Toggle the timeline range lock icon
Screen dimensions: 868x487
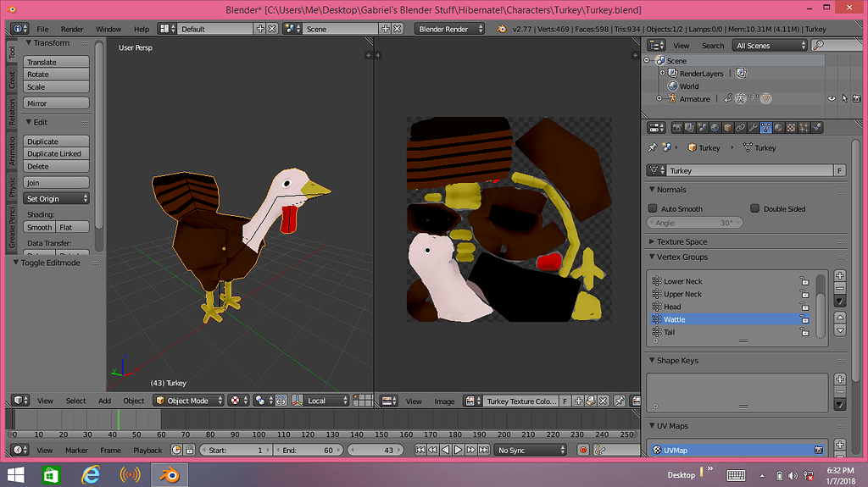pyautogui.click(x=189, y=450)
